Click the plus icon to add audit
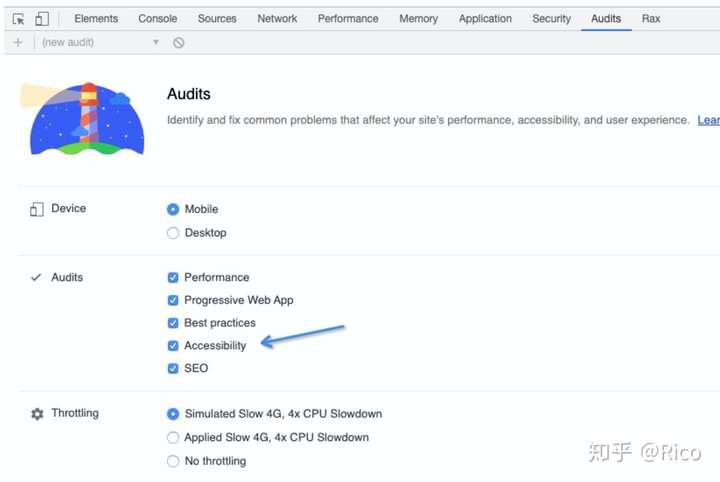Image resolution: width=720 pixels, height=482 pixels. pos(18,43)
